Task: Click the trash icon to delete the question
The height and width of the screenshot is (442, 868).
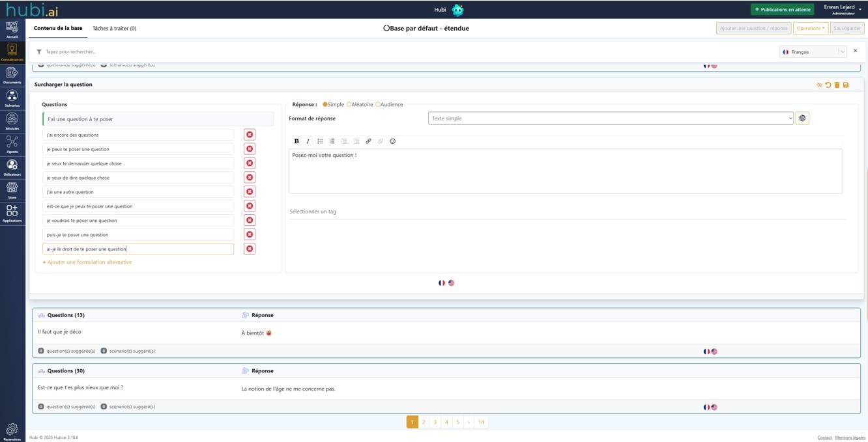Action: 837,85
